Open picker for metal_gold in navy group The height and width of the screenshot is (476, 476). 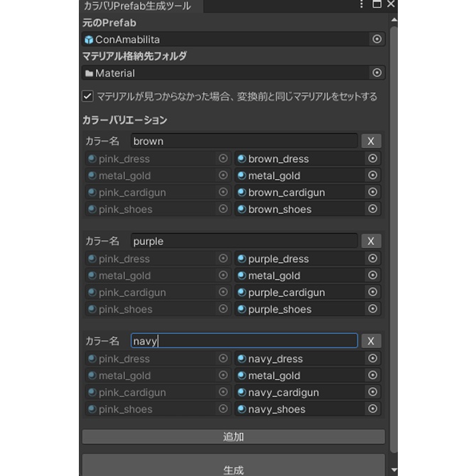coord(372,375)
